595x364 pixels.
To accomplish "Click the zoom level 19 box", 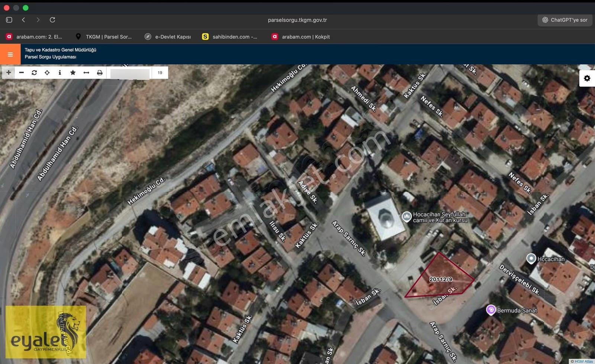I will click(160, 73).
